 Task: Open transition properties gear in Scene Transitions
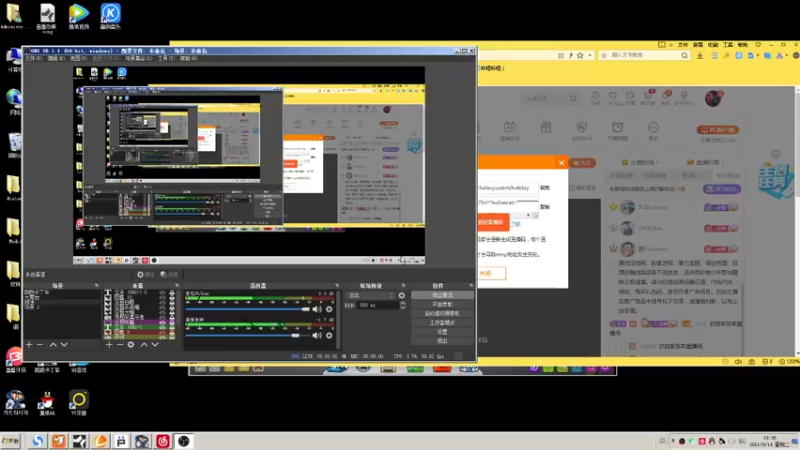click(x=402, y=295)
